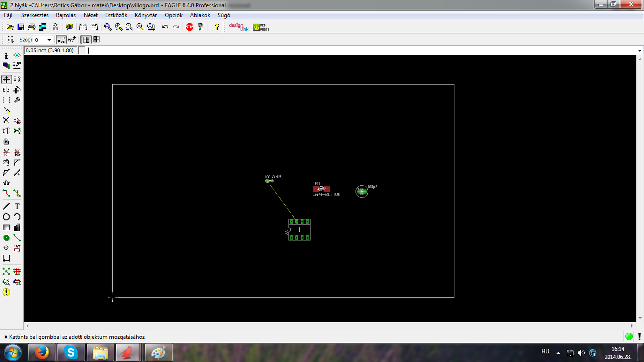Select the Mirror tool
Image resolution: width=644 pixels, height=362 pixels.
[x=6, y=90]
